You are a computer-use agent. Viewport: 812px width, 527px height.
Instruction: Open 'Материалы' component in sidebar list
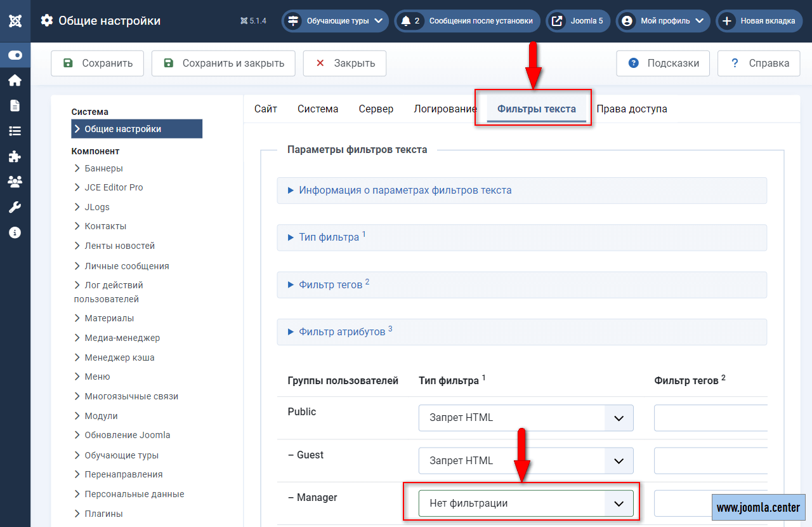(109, 318)
